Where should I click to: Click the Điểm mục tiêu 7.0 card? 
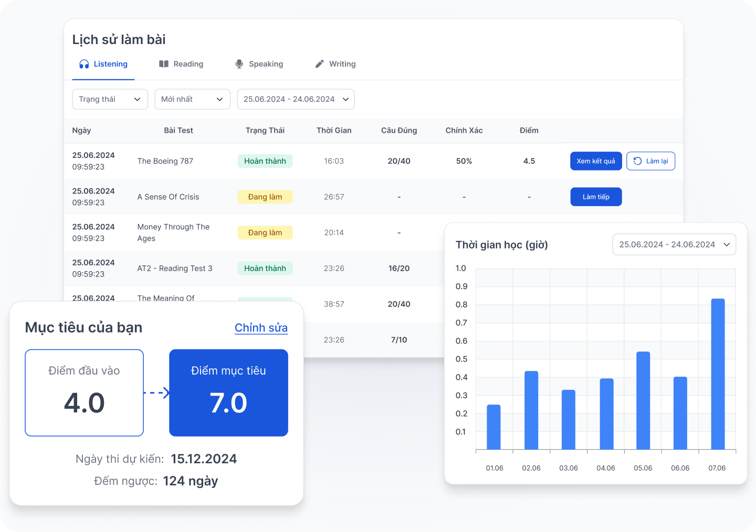point(228,392)
